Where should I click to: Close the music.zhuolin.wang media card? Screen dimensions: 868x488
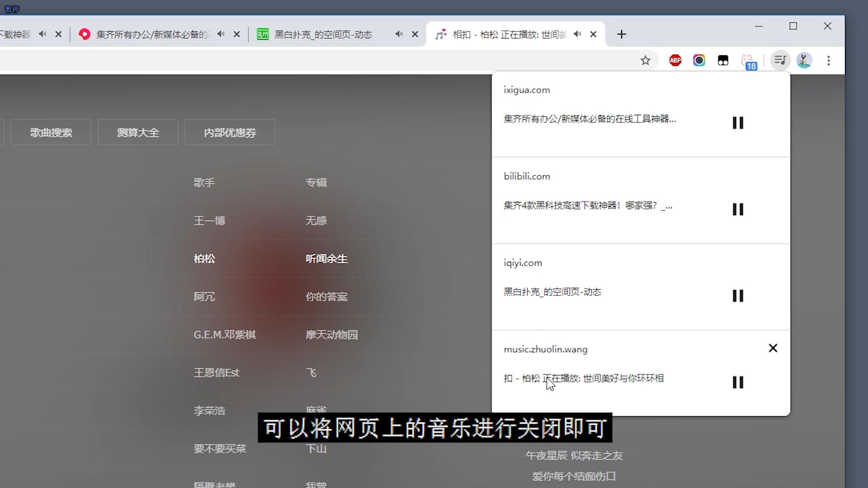point(773,348)
